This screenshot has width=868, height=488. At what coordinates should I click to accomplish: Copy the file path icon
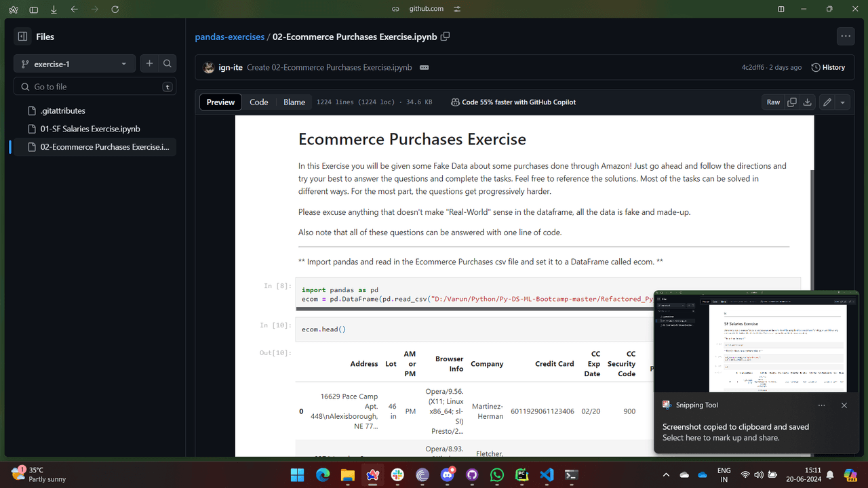coord(446,37)
